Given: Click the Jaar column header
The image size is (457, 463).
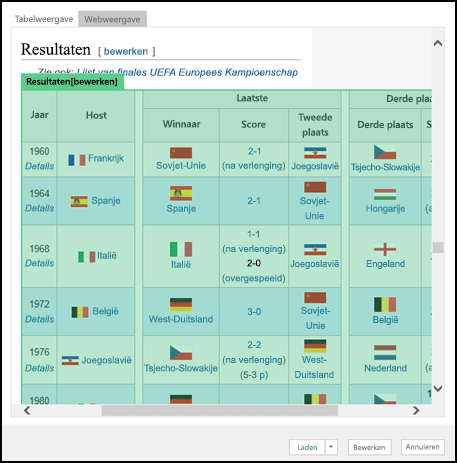Looking at the screenshot, I should (39, 115).
